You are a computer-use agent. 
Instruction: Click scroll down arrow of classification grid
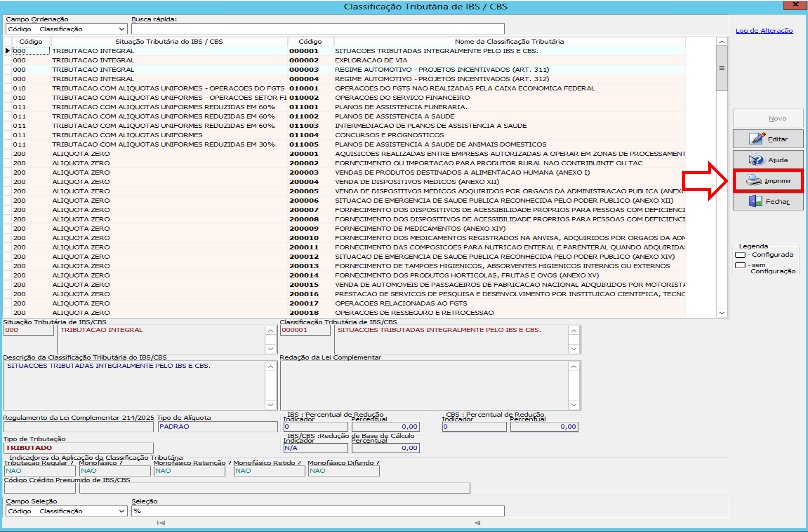click(722, 313)
